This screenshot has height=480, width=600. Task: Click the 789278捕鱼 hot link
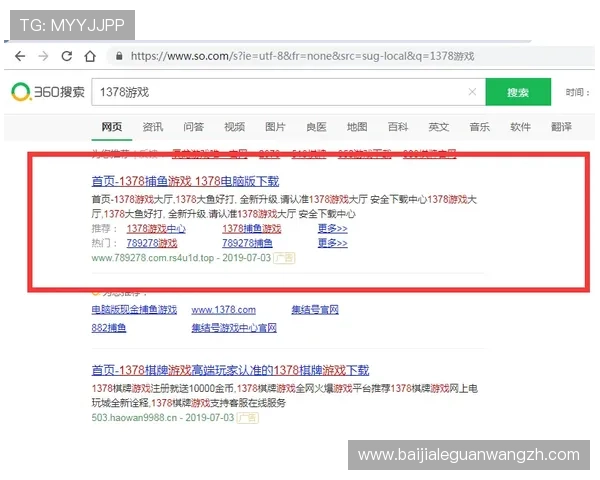[247, 243]
